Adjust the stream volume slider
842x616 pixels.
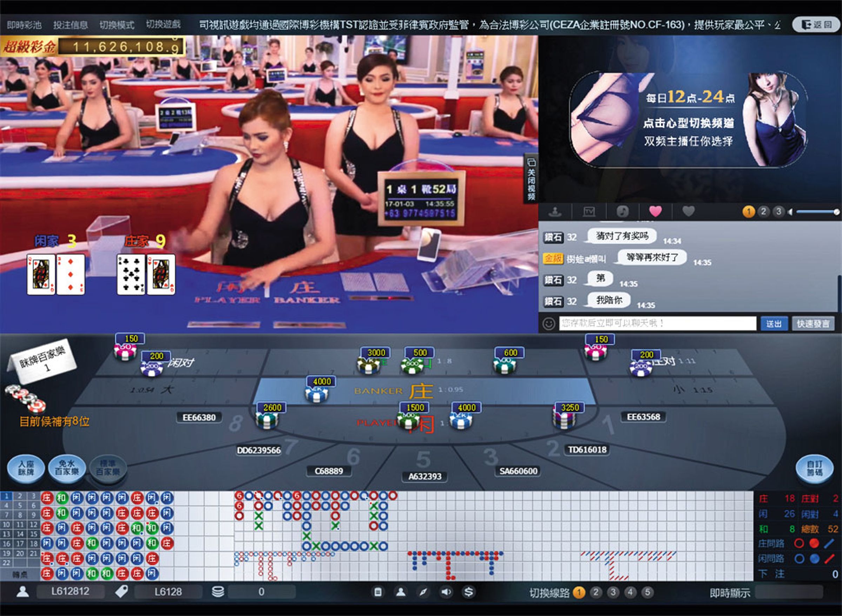(818, 212)
